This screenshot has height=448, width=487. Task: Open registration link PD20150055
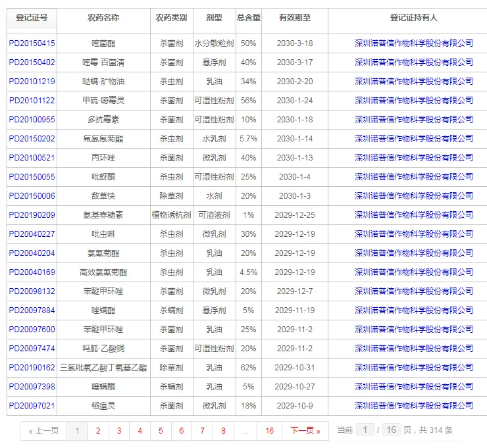(32, 177)
